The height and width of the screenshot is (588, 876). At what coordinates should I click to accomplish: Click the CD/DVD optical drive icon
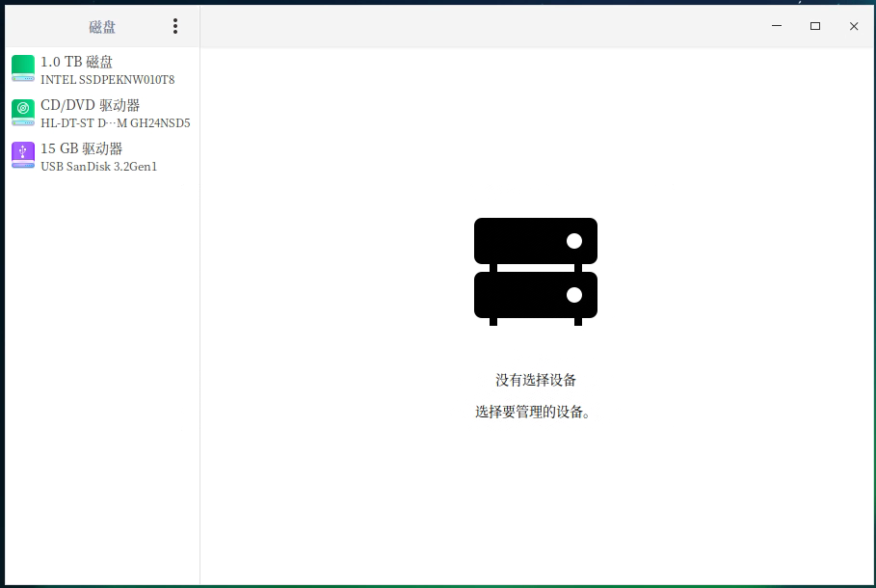[23, 112]
